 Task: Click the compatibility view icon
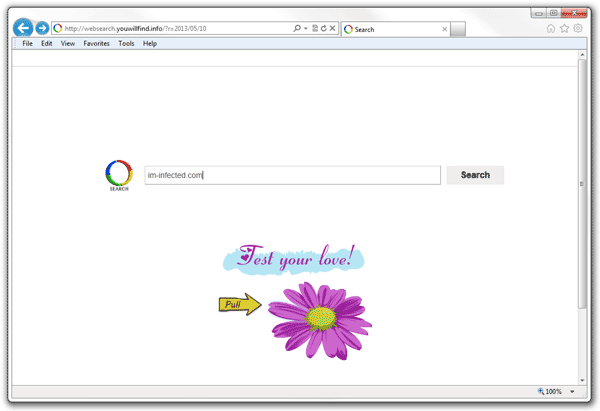315,28
